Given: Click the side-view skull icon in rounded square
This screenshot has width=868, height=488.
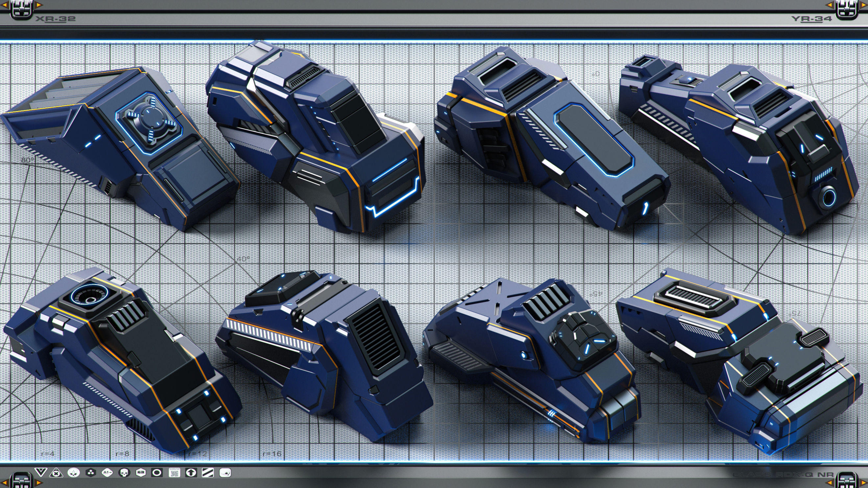Looking at the screenshot, I should [225, 473].
